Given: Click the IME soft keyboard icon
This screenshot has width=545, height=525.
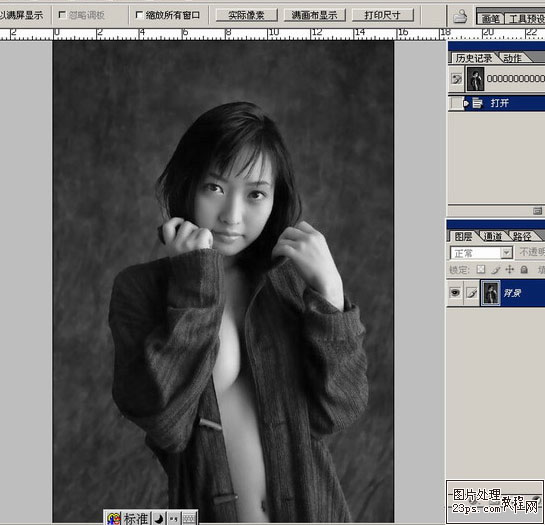Looking at the screenshot, I should point(189,518).
